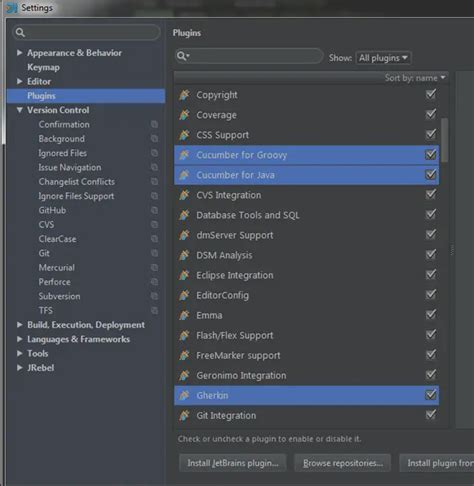Click the Coverage plugin icon

tap(184, 115)
